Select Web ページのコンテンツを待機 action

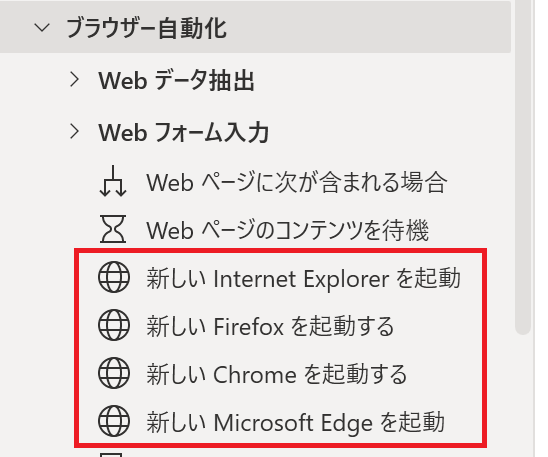pos(288,230)
